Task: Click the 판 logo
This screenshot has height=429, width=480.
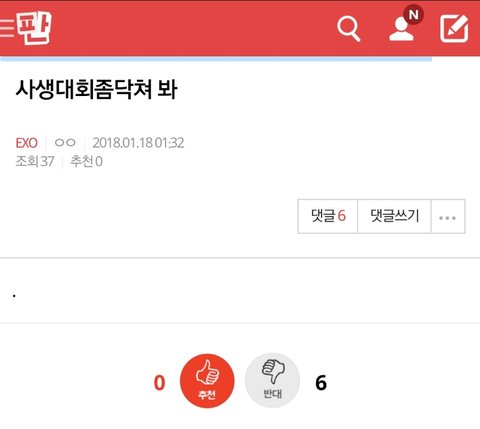Action: point(34,27)
